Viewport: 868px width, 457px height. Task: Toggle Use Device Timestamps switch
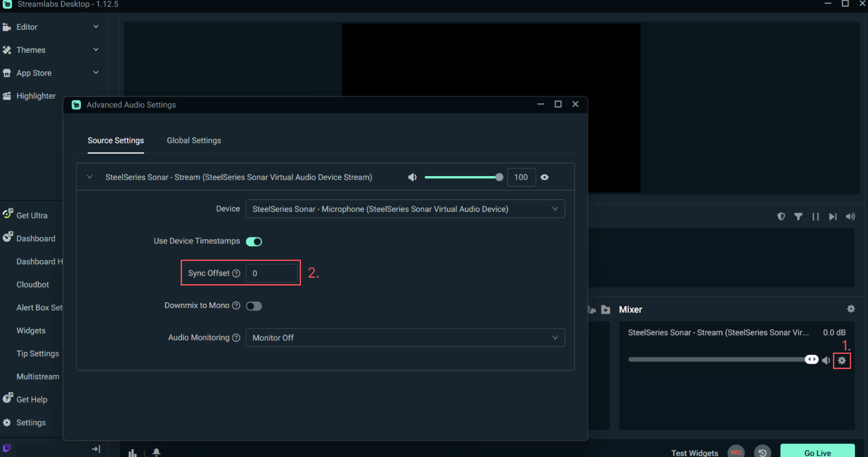point(254,241)
